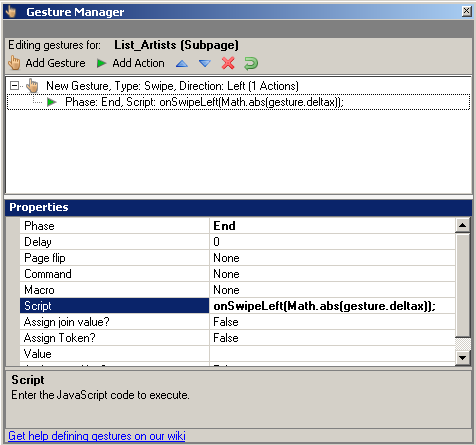
Task: Click the Delay value field
Action: 332,242
